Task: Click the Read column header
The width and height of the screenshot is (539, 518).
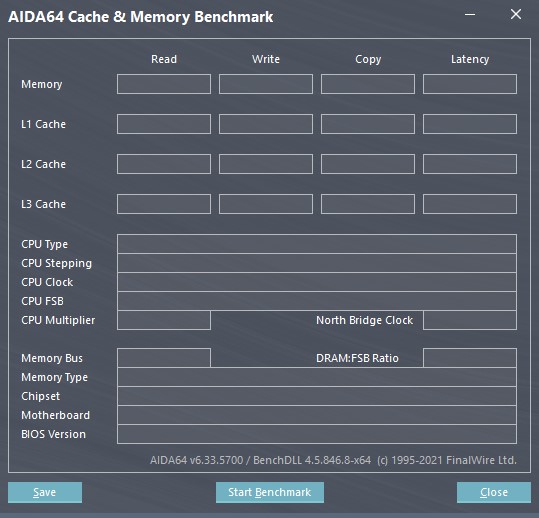Action: 164,59
